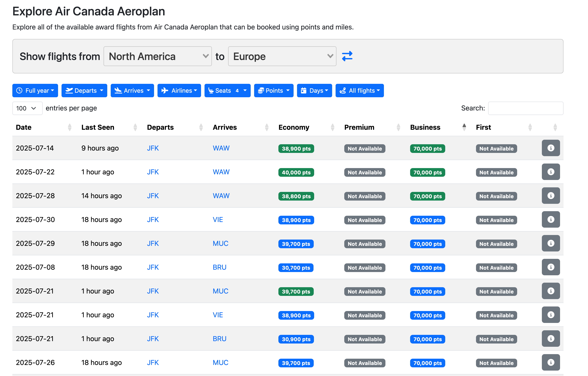Image resolution: width=588 pixels, height=376 pixels.
Task: Open the All flights filter dropdown
Action: (x=359, y=91)
